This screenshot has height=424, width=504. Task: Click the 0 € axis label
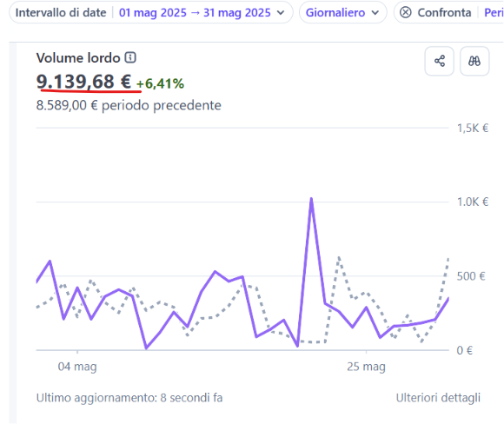465,350
